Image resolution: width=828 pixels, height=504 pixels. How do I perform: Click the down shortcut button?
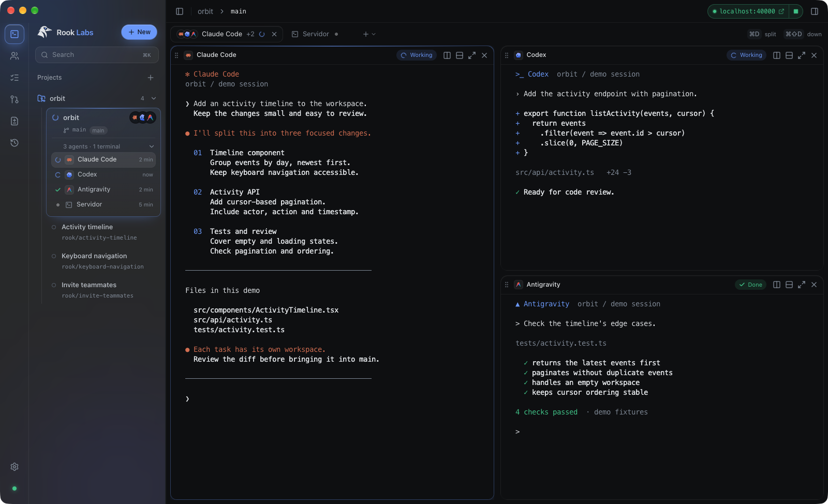tap(803, 34)
